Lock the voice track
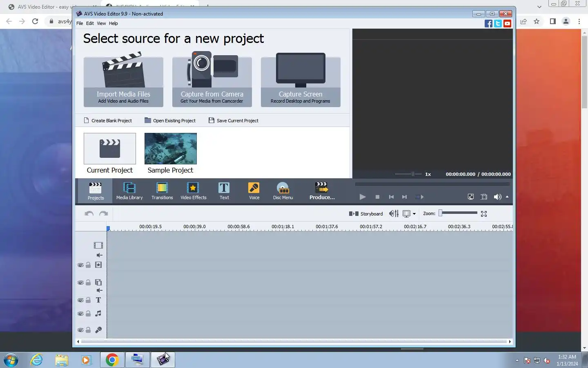 pos(88,330)
